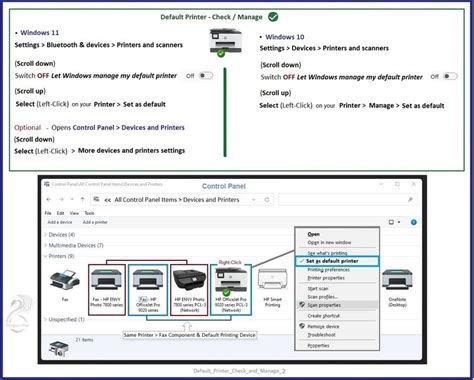
Task: Open the recent locations dropdown arrow
Action: pyautogui.click(x=72, y=199)
